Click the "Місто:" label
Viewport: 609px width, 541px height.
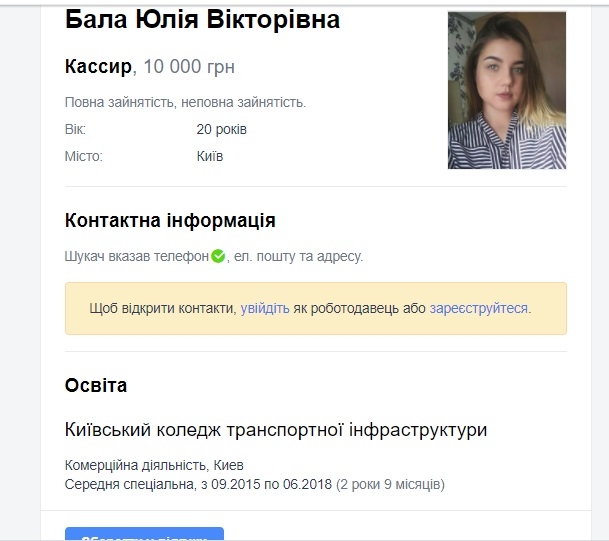pos(83,156)
